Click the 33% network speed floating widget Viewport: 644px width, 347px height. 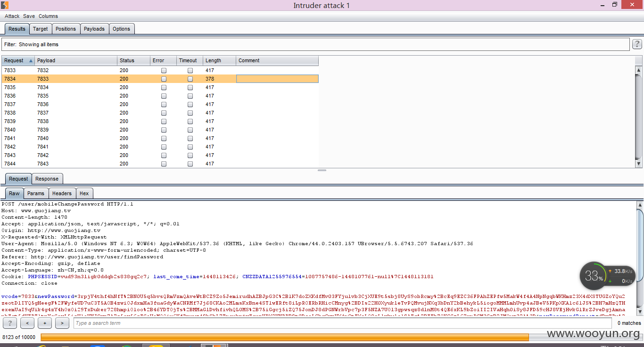607,276
